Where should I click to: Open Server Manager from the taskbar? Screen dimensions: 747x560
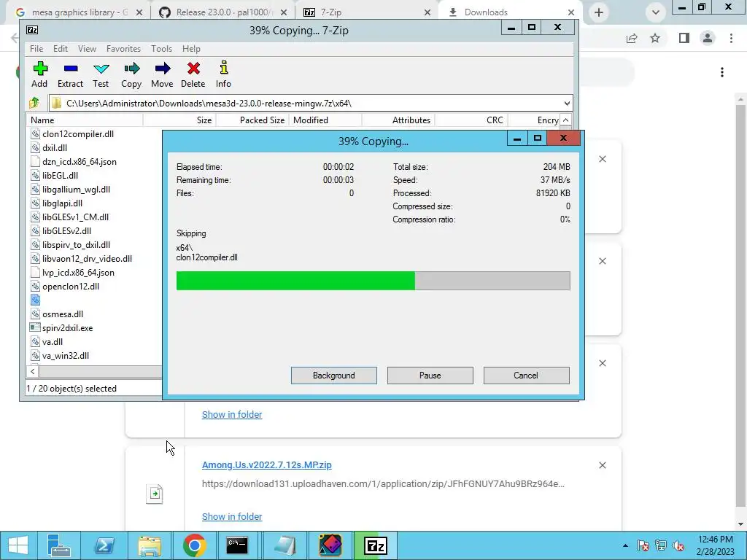tap(59, 545)
